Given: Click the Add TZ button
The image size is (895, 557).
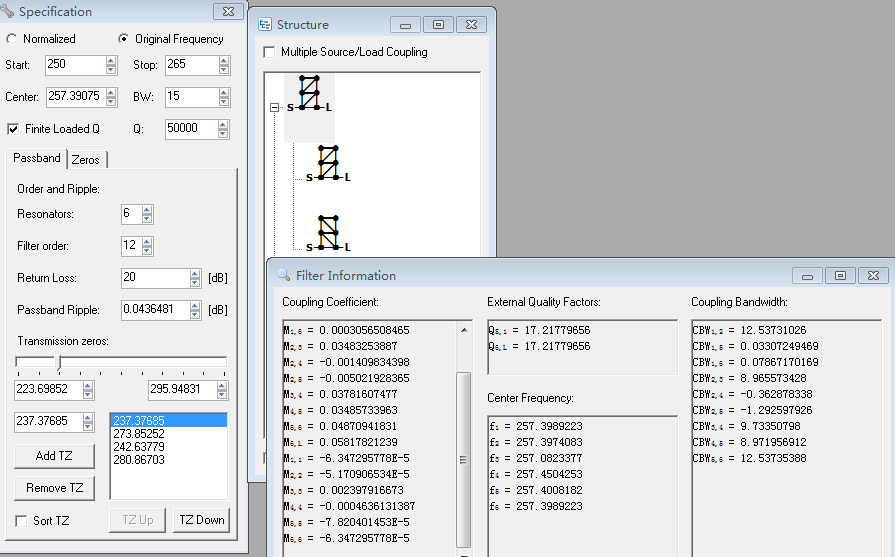Looking at the screenshot, I should [54, 456].
